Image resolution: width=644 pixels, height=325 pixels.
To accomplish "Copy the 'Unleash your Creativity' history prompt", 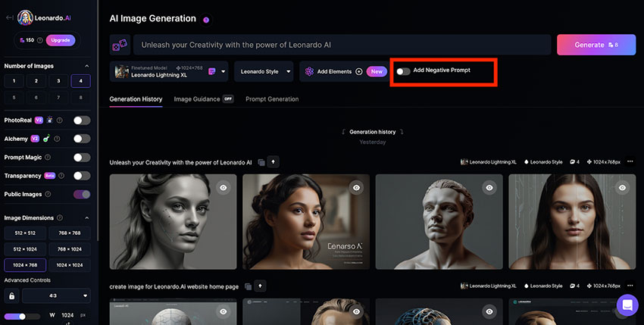I will point(261,162).
